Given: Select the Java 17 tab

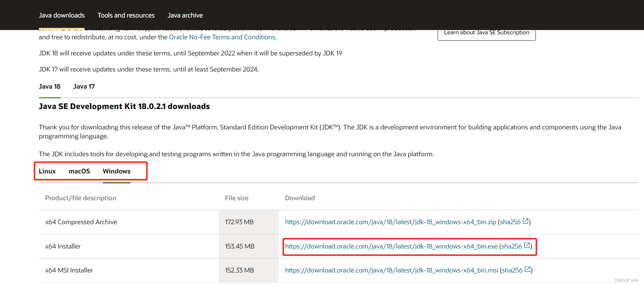Looking at the screenshot, I should pos(84,87).
